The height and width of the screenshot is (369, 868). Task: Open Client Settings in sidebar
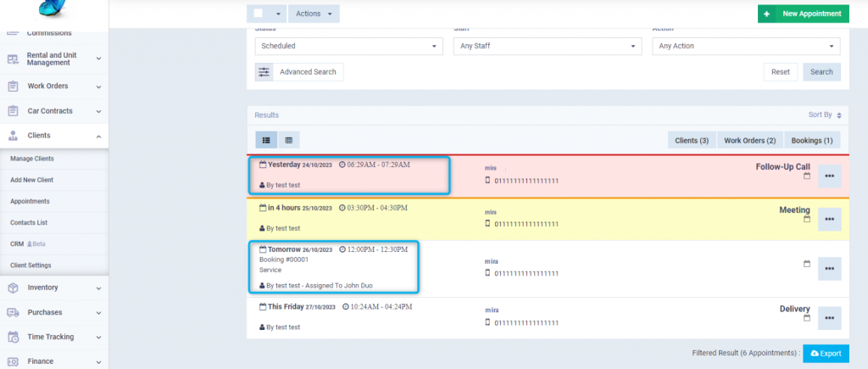(31, 266)
